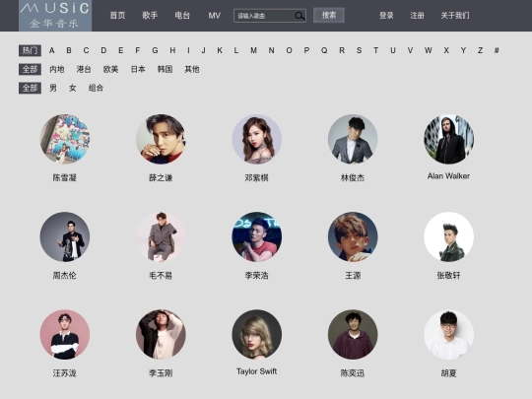Click the 登录 link
The width and height of the screenshot is (532, 399).
click(386, 16)
